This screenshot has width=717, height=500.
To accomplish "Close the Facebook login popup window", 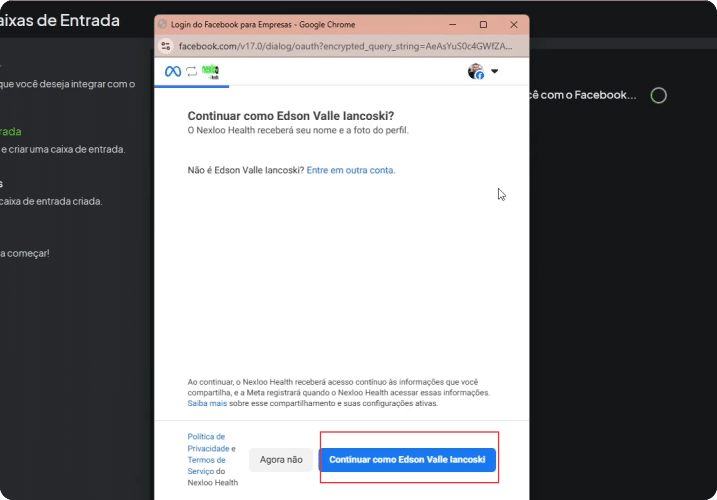I will point(514,25).
